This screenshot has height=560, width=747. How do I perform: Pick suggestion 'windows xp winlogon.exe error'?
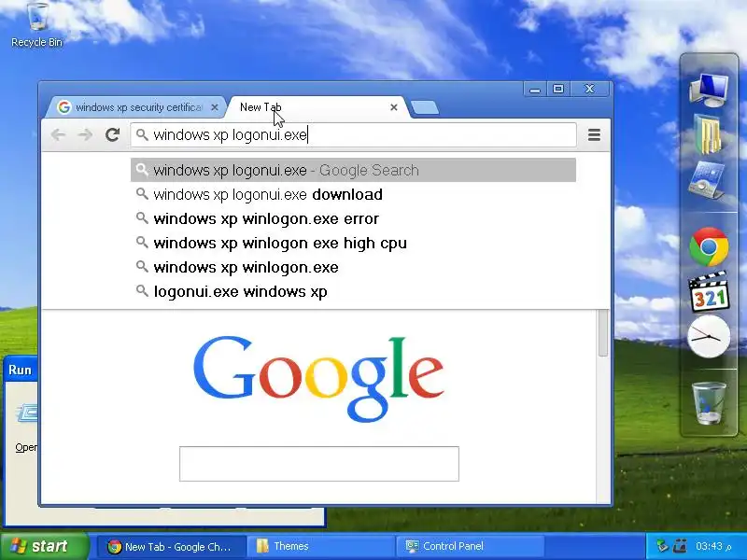click(354, 218)
